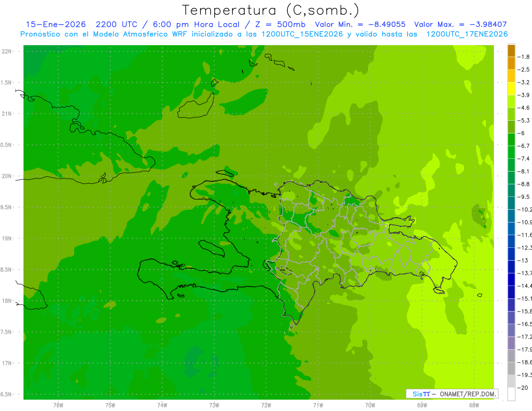Click the "Z = 500mb" level text

[280, 25]
